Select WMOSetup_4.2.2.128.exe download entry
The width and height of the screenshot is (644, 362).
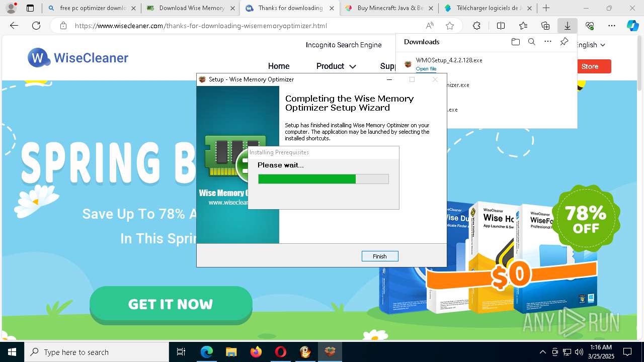coord(486,64)
